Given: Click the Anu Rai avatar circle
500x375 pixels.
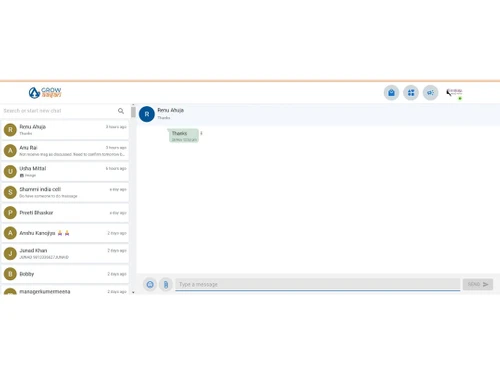Looking at the screenshot, I should tap(10, 151).
